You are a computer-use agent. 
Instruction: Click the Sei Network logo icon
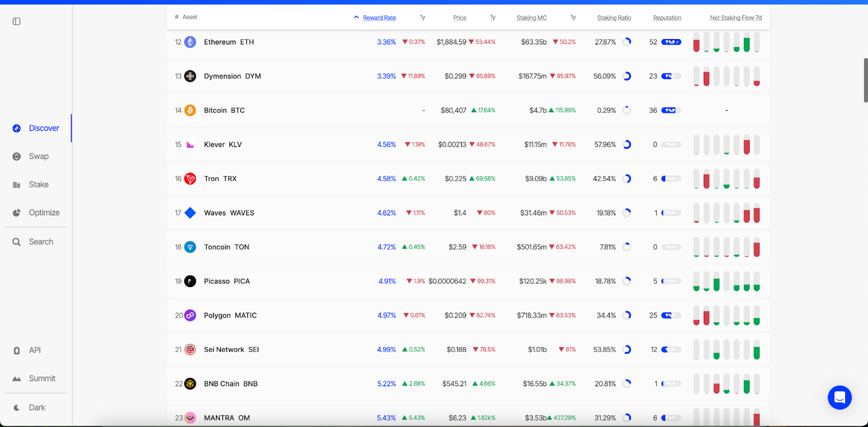tap(190, 349)
